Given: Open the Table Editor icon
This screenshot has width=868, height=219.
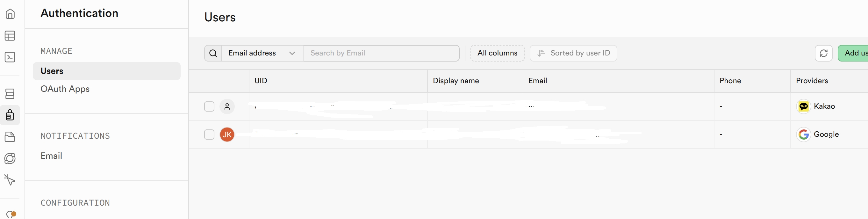Looking at the screenshot, I should click(x=10, y=36).
